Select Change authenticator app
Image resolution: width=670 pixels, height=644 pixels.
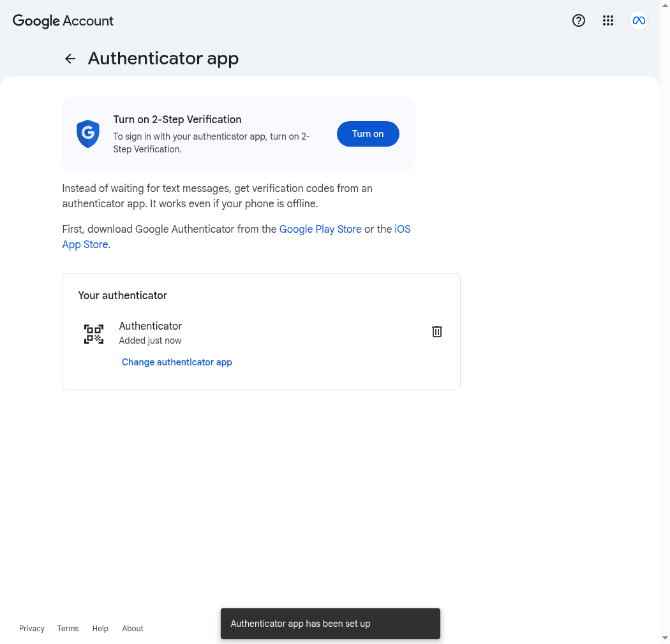177,362
